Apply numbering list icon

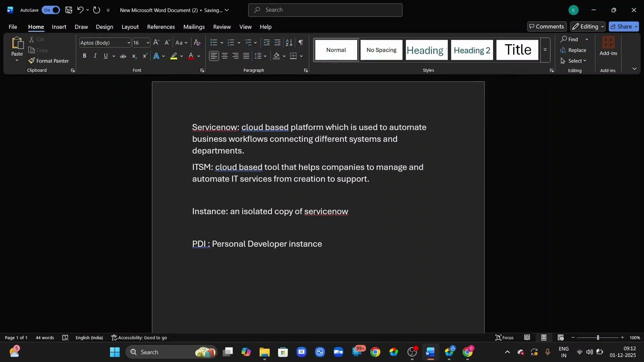231,43
